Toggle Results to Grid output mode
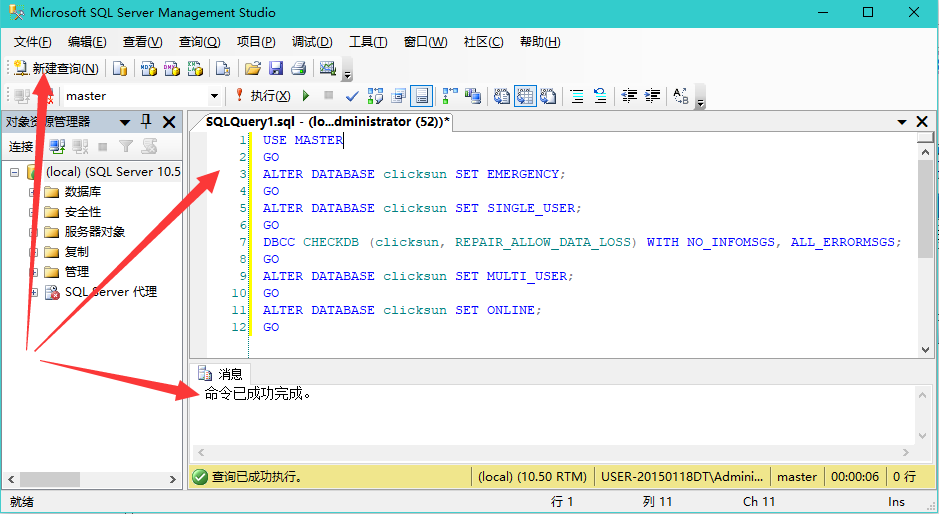Image resolution: width=939 pixels, height=514 pixels. (526, 96)
